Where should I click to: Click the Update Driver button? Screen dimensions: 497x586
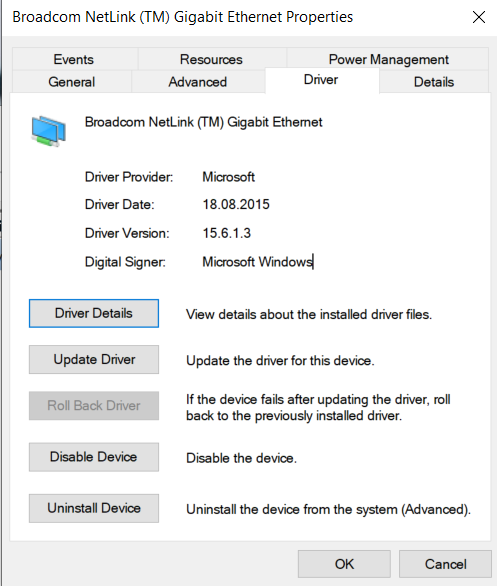(94, 360)
